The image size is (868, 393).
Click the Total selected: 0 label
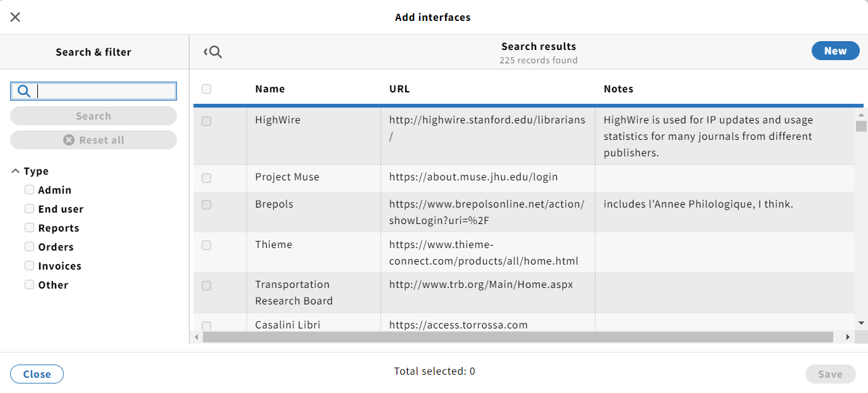434,371
